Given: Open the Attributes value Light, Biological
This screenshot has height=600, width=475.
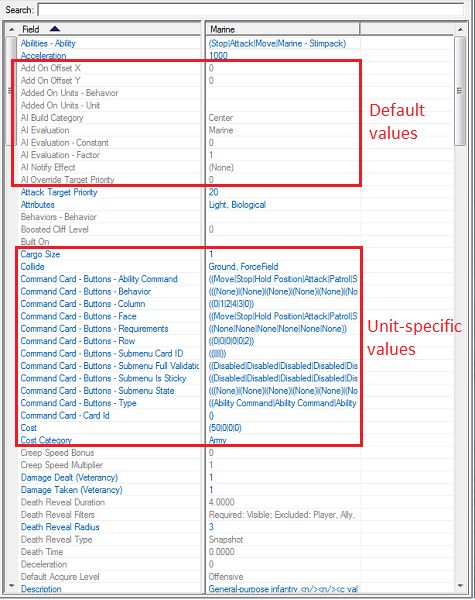Looking at the screenshot, I should (237, 205).
